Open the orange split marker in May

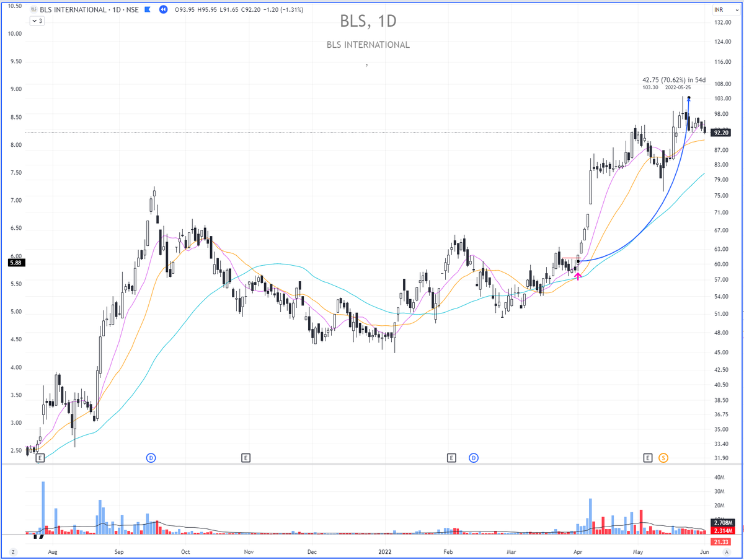point(663,458)
